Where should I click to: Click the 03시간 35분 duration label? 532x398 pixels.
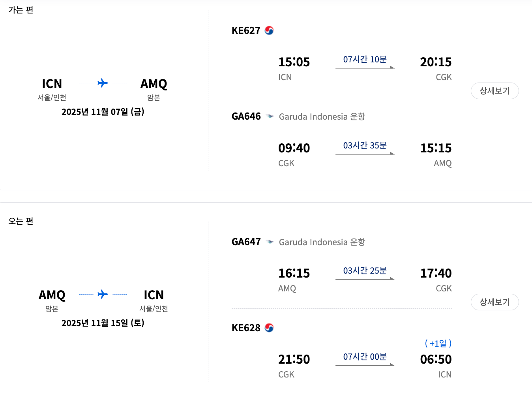(365, 145)
